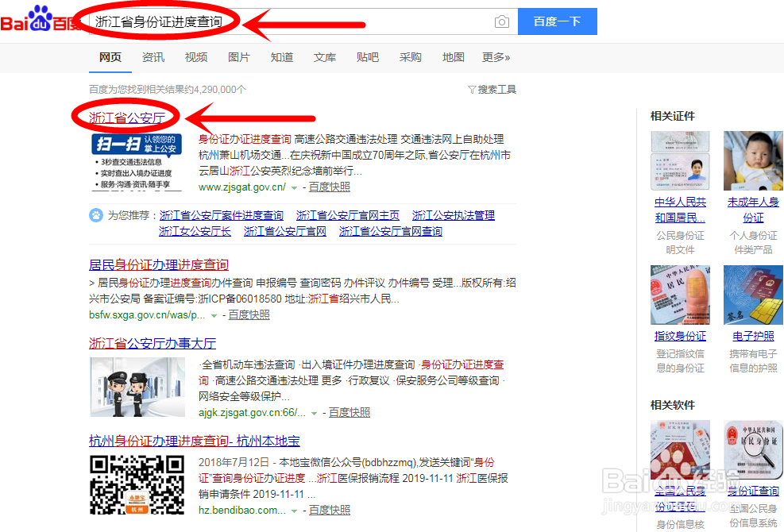Switch to the 采购 tab
This screenshot has width=784, height=532.
coord(410,57)
